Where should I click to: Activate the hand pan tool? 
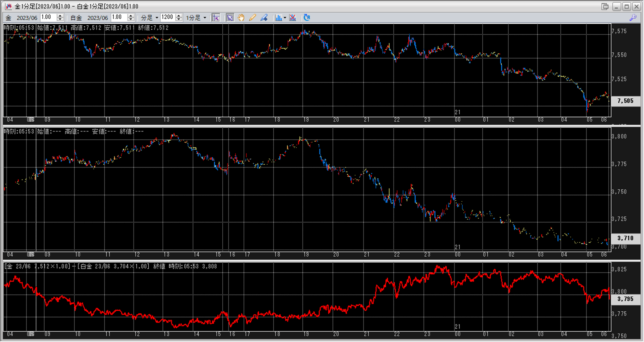[241, 18]
